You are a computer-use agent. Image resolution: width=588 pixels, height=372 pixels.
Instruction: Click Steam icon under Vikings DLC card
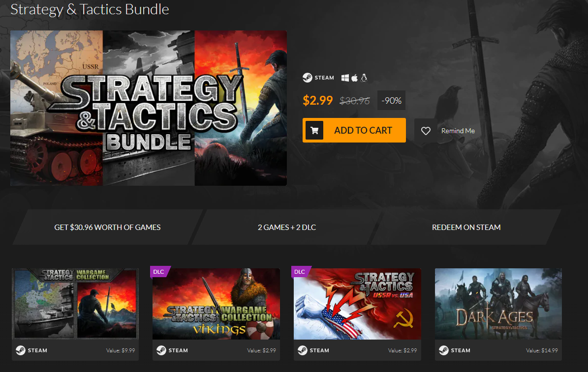161,350
